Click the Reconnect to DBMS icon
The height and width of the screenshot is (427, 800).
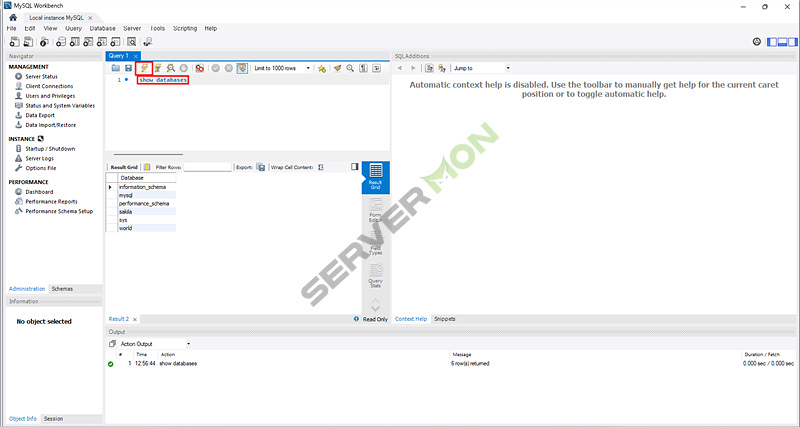click(x=148, y=42)
